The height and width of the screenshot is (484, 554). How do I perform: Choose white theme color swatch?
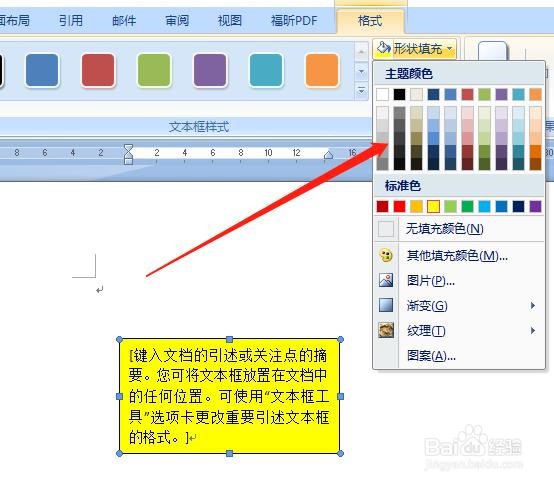382,95
